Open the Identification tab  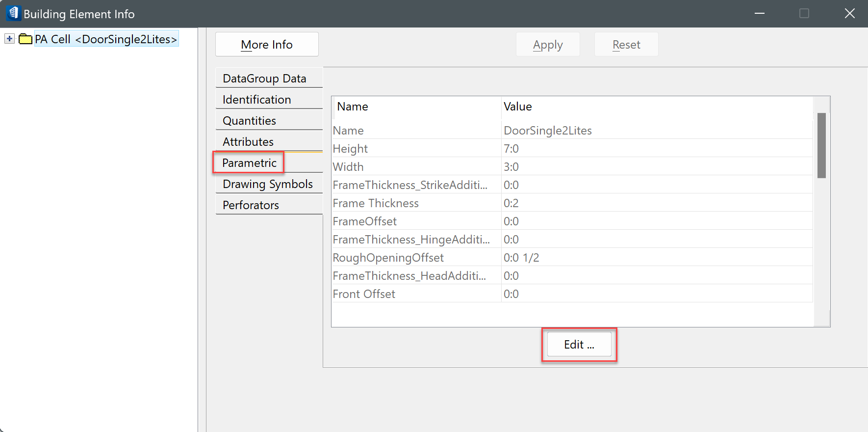pyautogui.click(x=257, y=100)
